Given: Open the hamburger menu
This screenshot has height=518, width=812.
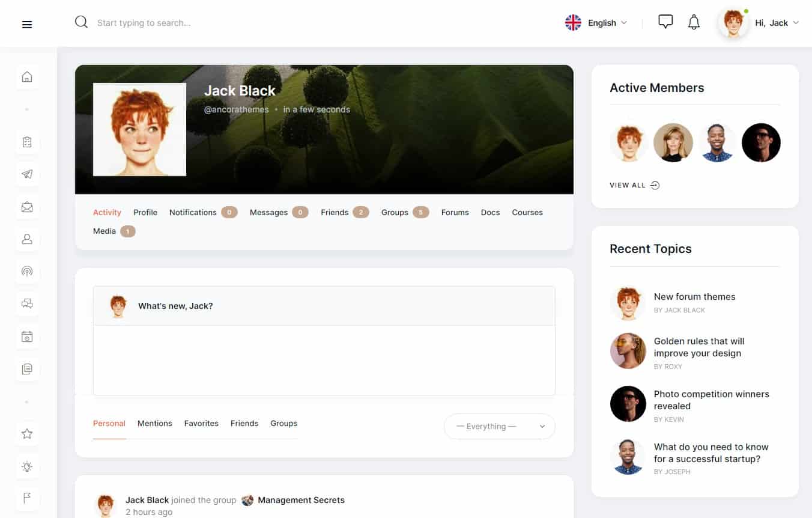Looking at the screenshot, I should pyautogui.click(x=27, y=25).
